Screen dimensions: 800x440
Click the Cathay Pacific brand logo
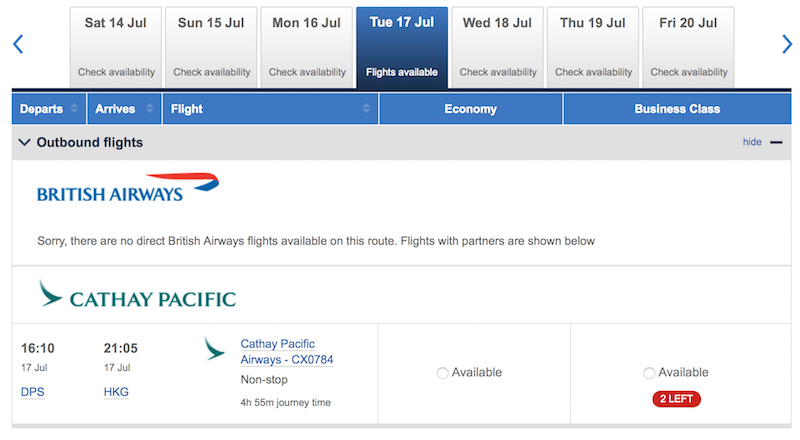(137, 294)
